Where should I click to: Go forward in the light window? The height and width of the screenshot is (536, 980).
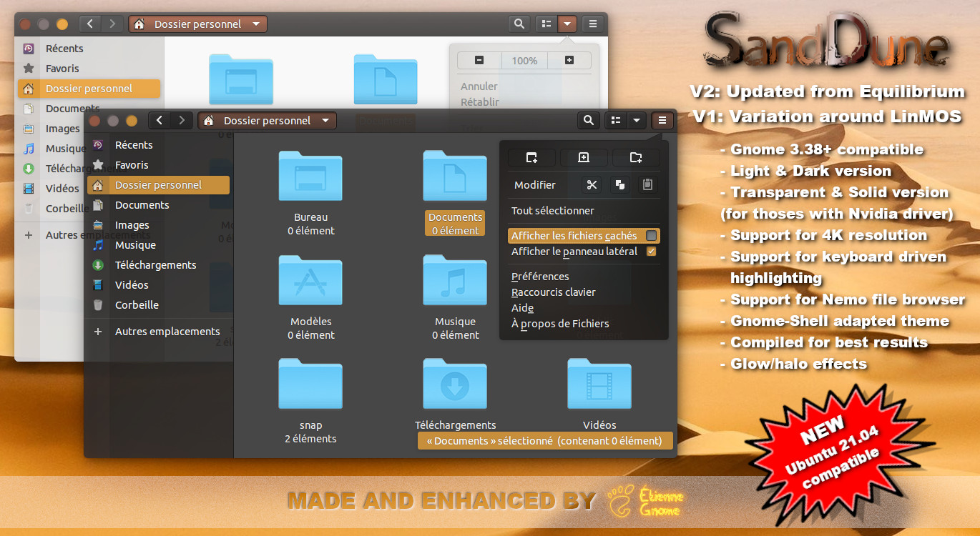coord(112,24)
